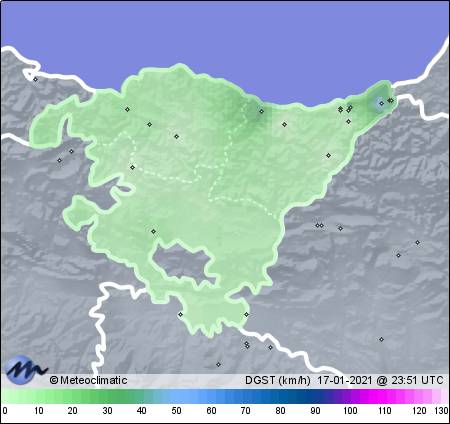Select the northwestern coastal station marker beside the white border
Viewport: 450px width, 424px height.
click(35, 79)
